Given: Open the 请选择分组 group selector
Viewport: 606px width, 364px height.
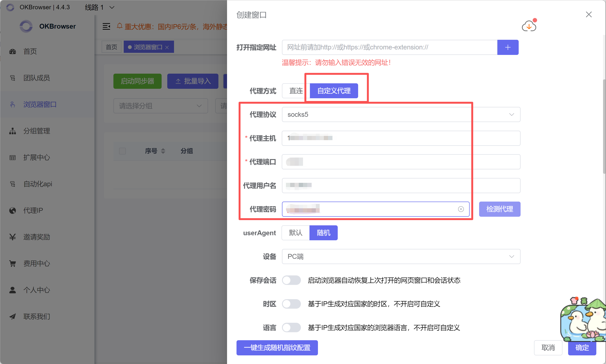Looking at the screenshot, I should (x=161, y=106).
